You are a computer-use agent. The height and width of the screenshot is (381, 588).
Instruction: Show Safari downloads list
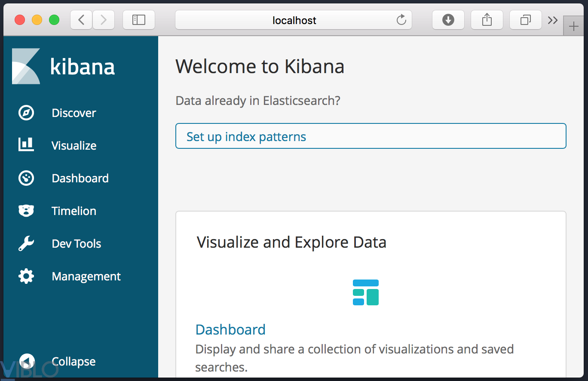coord(448,20)
